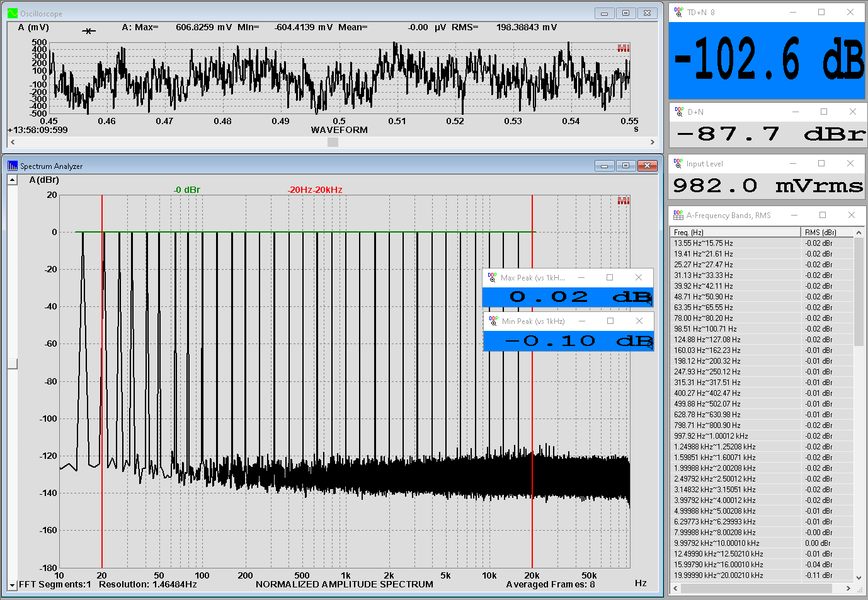The height and width of the screenshot is (600, 868).
Task: Close the Oscilloscope window
Action: (x=647, y=13)
